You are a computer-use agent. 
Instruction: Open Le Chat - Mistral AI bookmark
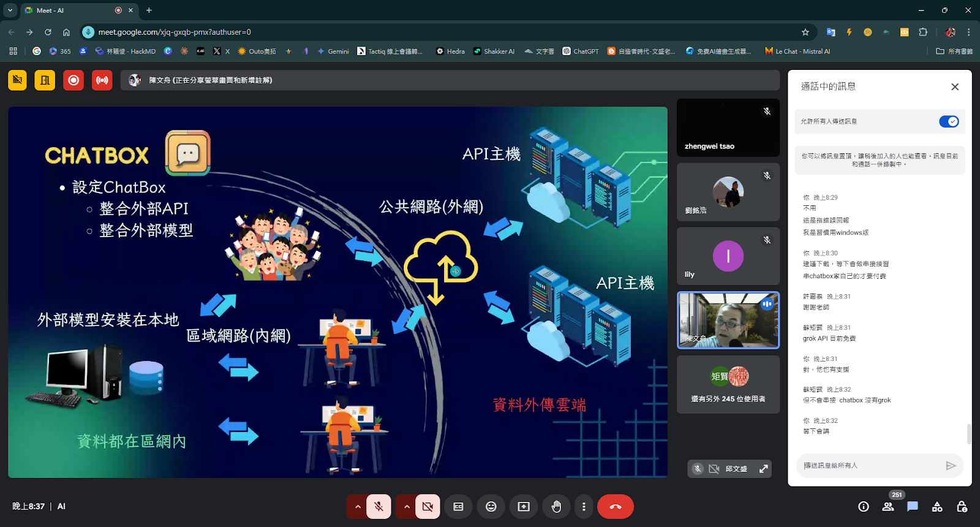(x=797, y=51)
